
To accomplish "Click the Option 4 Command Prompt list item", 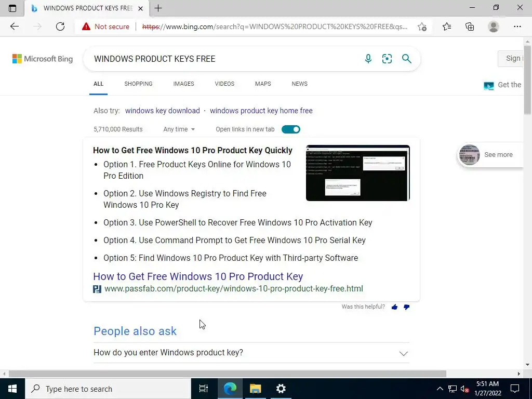I will 234,240.
